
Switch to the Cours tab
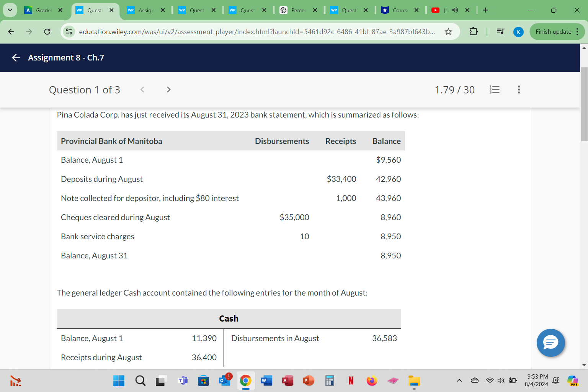coord(400,10)
